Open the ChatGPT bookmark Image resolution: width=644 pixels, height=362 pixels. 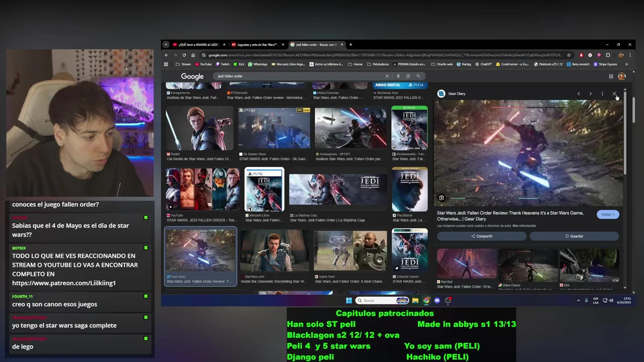pos(484,64)
